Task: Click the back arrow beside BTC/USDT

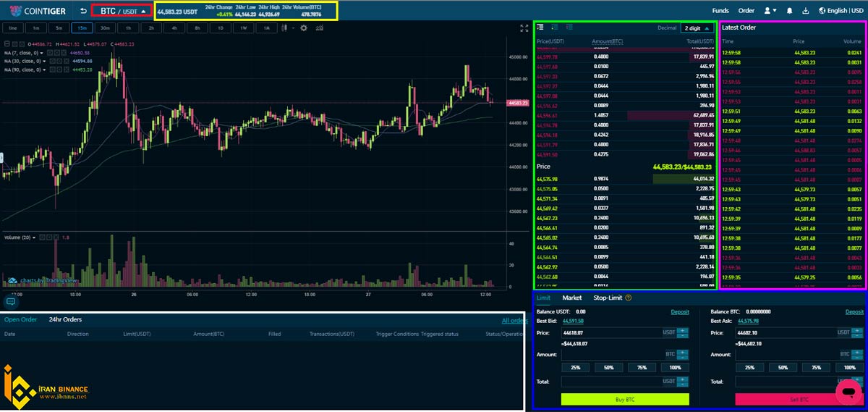Action: pos(83,11)
